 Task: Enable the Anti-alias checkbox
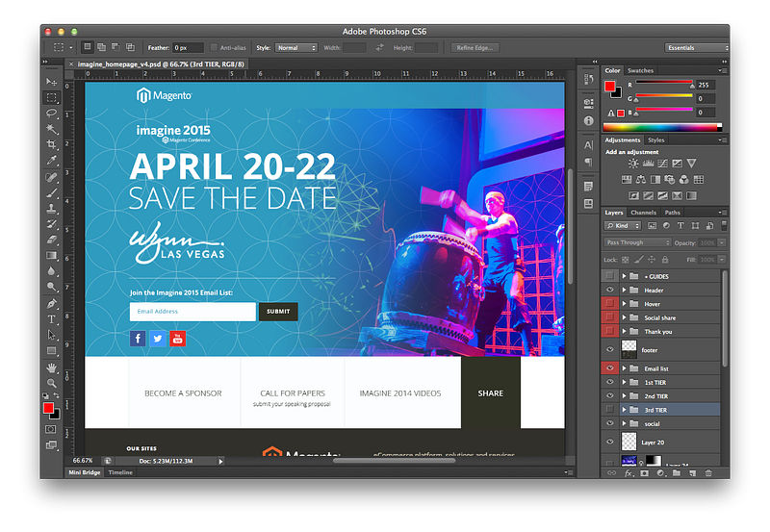(214, 47)
